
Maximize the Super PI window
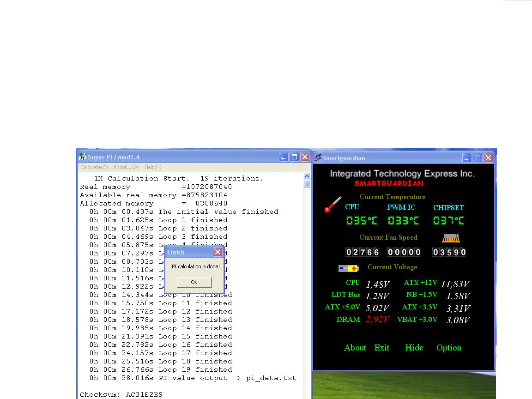coord(294,157)
